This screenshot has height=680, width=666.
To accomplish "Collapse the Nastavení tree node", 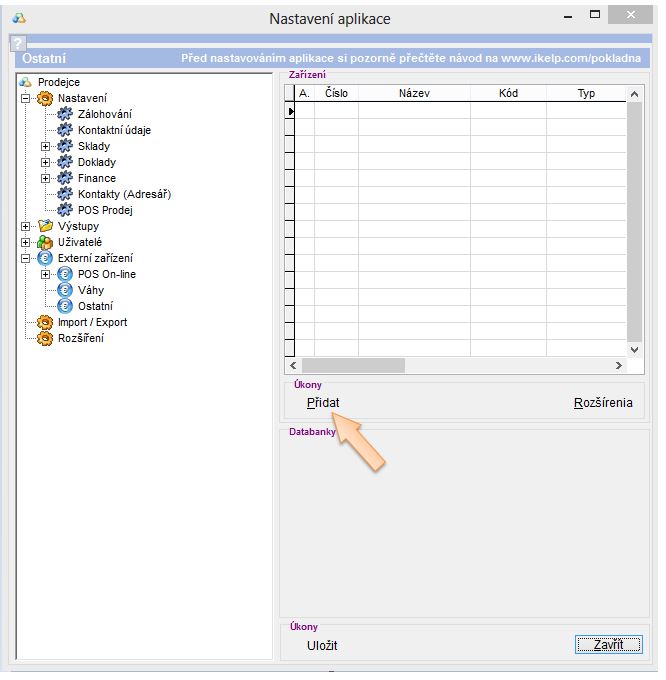I will 26,98.
